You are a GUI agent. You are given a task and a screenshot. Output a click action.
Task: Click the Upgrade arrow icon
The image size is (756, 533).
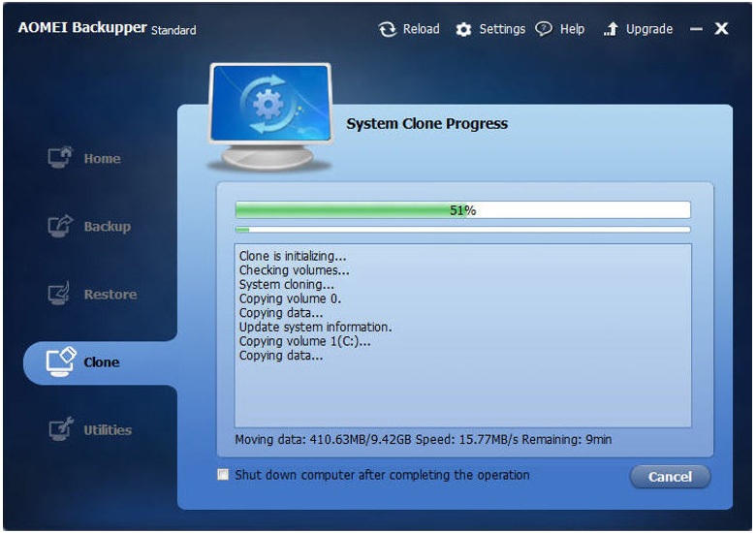[x=611, y=29]
